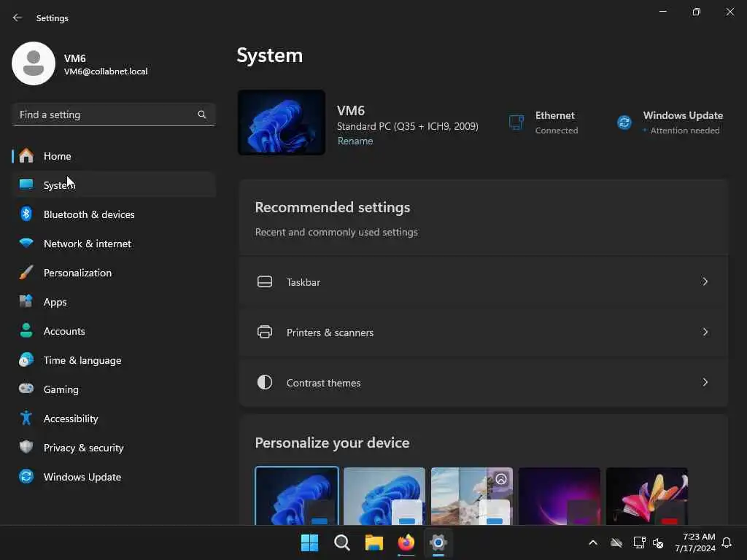Click the Taskbar row icon
747x560 pixels.
[265, 281]
